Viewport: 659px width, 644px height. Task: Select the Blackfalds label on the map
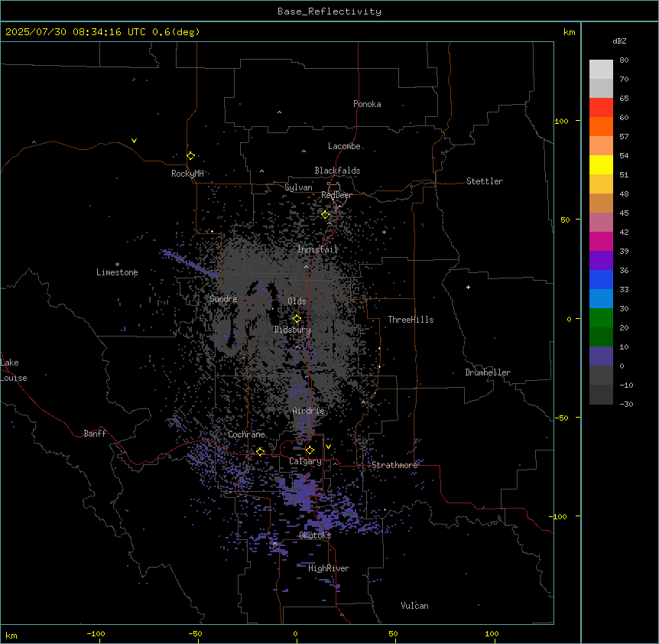(337, 171)
